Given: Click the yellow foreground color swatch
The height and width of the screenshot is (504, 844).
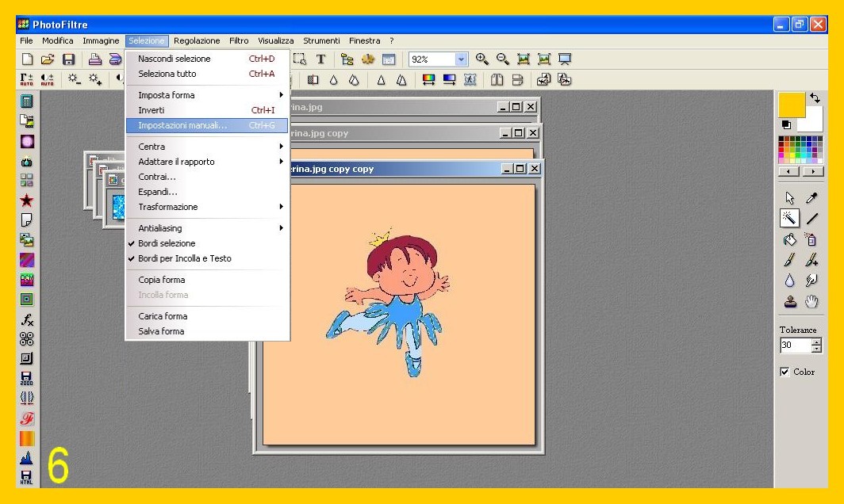Looking at the screenshot, I should click(791, 105).
